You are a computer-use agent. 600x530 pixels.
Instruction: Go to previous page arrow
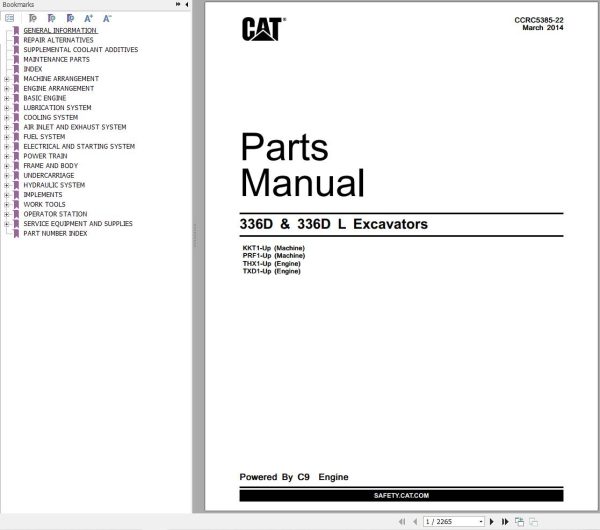(415, 521)
